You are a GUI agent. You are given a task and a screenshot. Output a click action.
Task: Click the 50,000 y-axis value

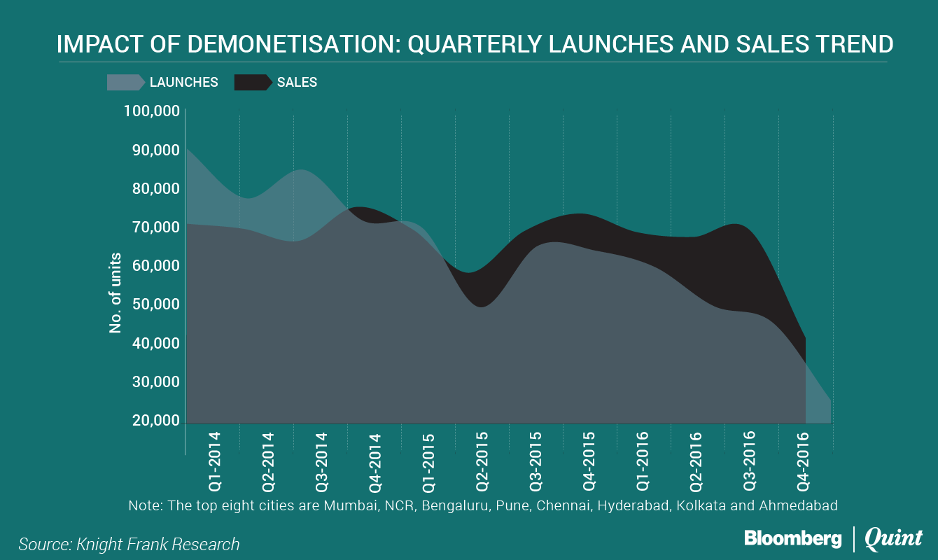coord(155,305)
